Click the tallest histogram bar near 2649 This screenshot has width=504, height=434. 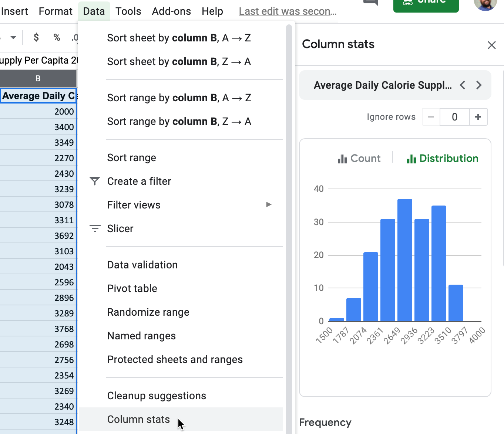[405, 260]
